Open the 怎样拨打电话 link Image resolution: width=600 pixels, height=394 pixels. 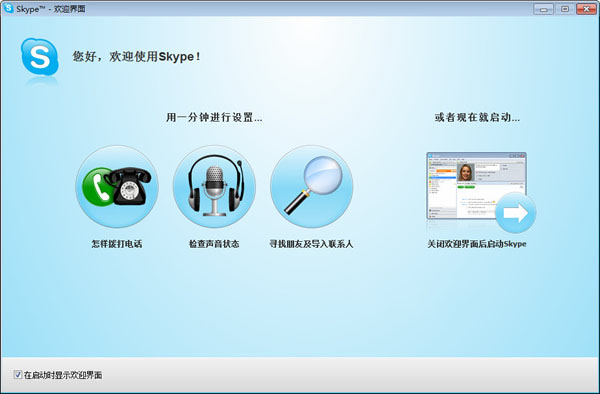117,244
